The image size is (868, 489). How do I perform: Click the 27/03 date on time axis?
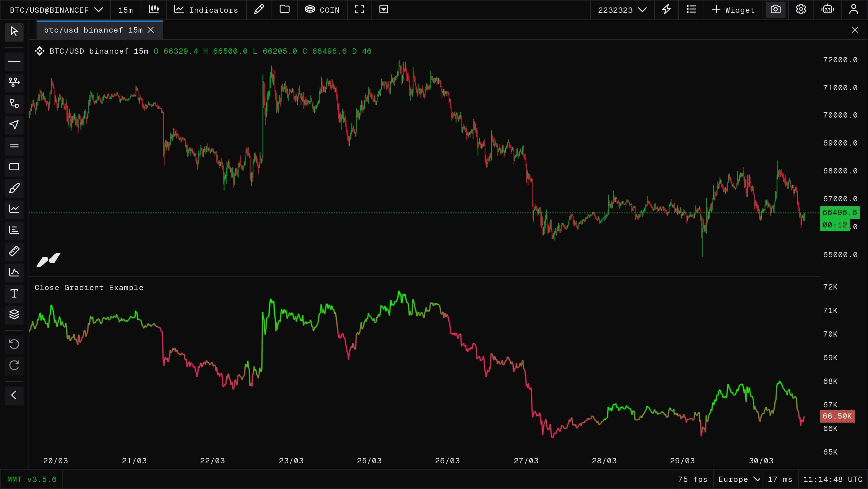pos(526,461)
